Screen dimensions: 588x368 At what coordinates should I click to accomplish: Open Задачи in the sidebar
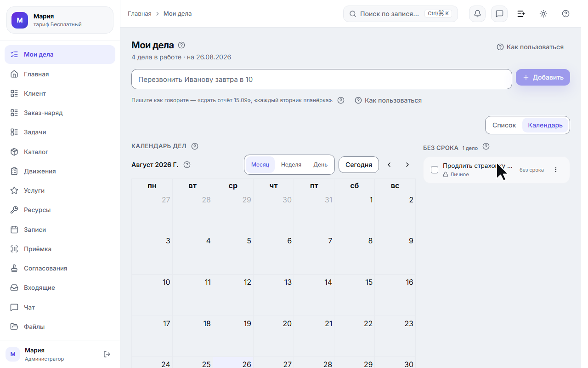pyautogui.click(x=60, y=132)
